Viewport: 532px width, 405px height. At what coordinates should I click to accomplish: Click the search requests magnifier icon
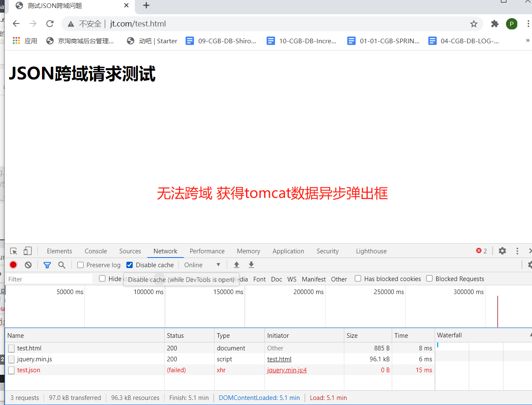pos(61,265)
